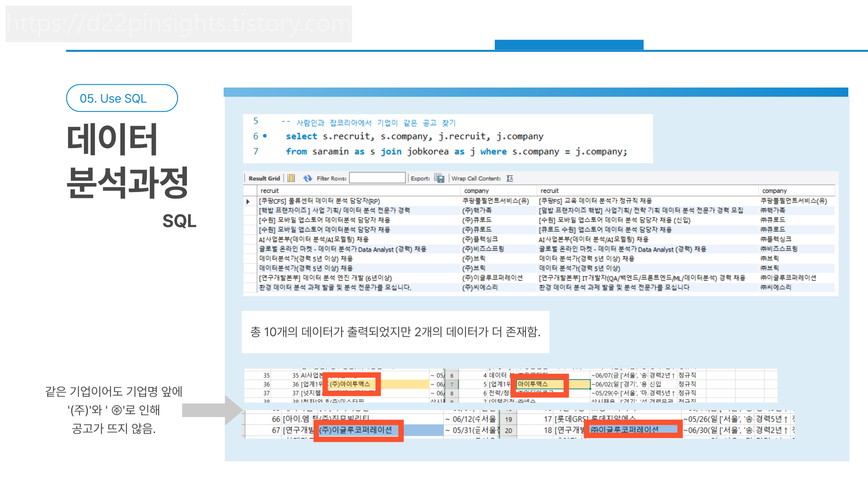Viewport: 868px width, 488px height.
Task: Click spreadsheet row number 36
Action: [266, 384]
